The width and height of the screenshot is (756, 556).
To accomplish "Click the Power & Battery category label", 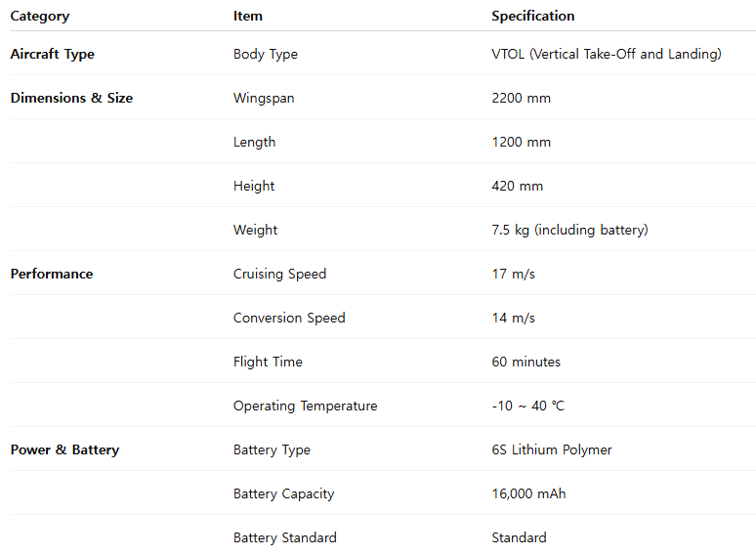I will (64, 449).
